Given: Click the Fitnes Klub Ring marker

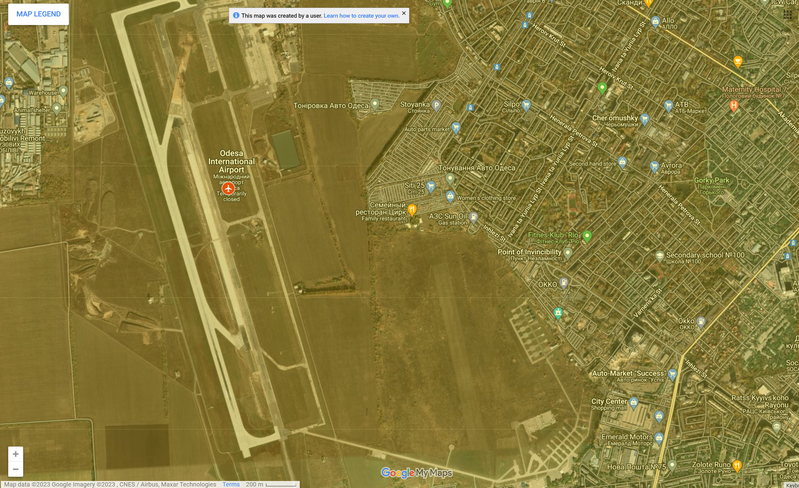Looking at the screenshot, I should click(587, 236).
